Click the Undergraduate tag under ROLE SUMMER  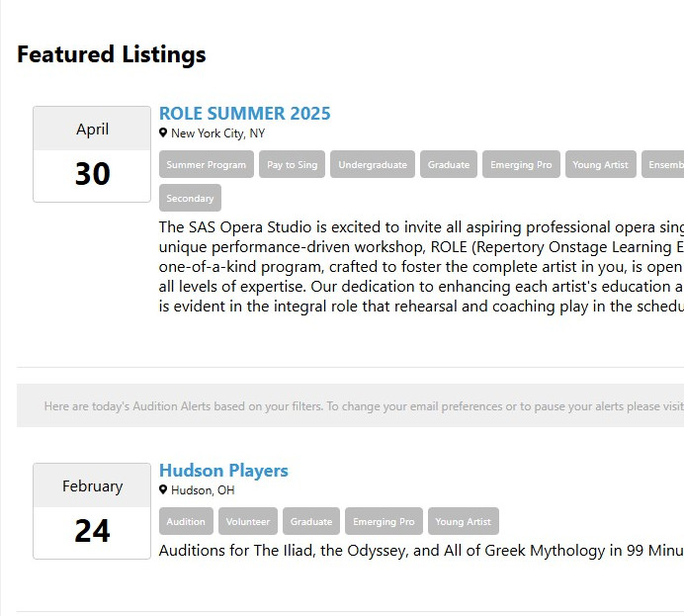(x=373, y=164)
